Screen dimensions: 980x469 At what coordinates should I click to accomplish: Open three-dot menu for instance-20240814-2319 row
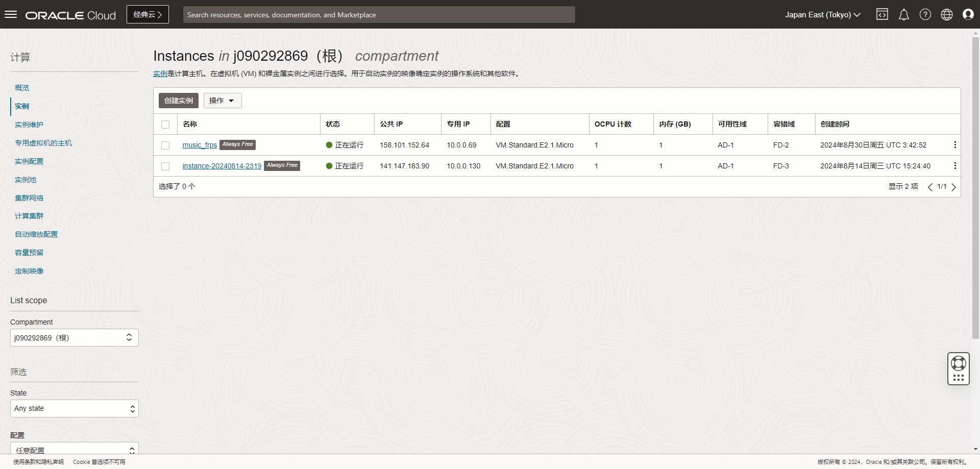[954, 166]
